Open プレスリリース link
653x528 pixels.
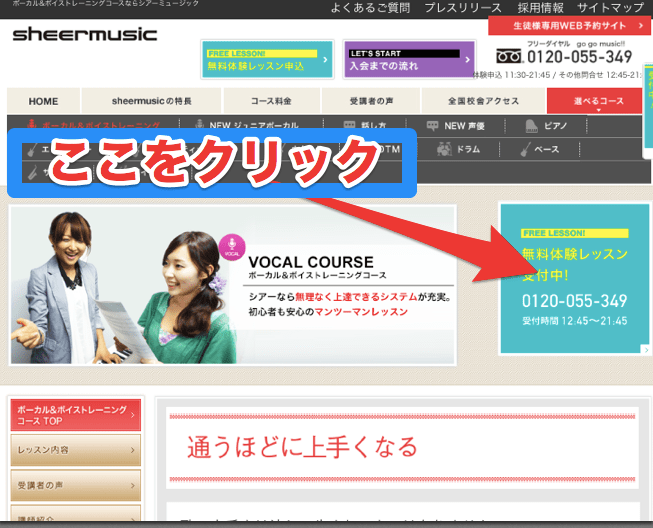(x=463, y=8)
